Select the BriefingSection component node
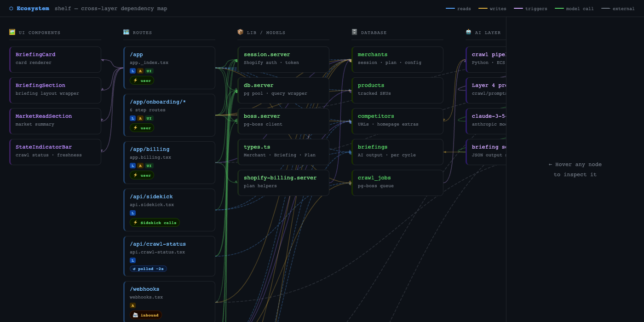 55,90
